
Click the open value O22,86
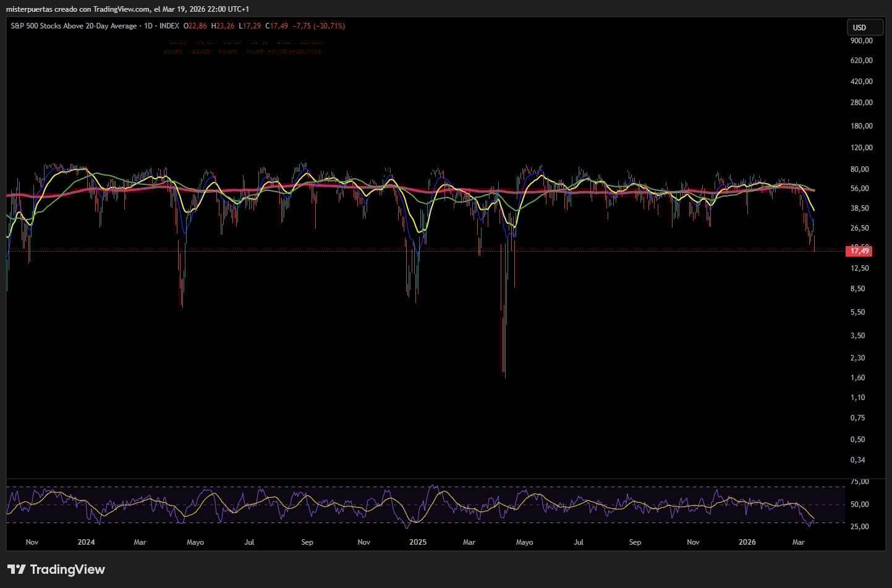click(195, 26)
